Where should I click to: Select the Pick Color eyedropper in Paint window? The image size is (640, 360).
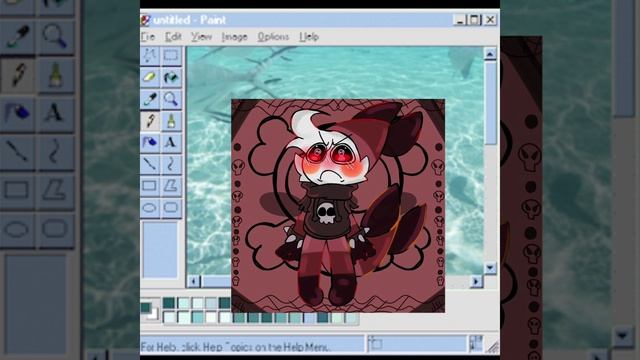150,99
